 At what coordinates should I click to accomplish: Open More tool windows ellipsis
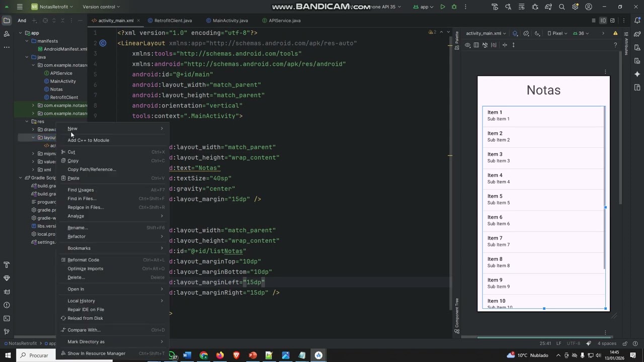[x=7, y=47]
